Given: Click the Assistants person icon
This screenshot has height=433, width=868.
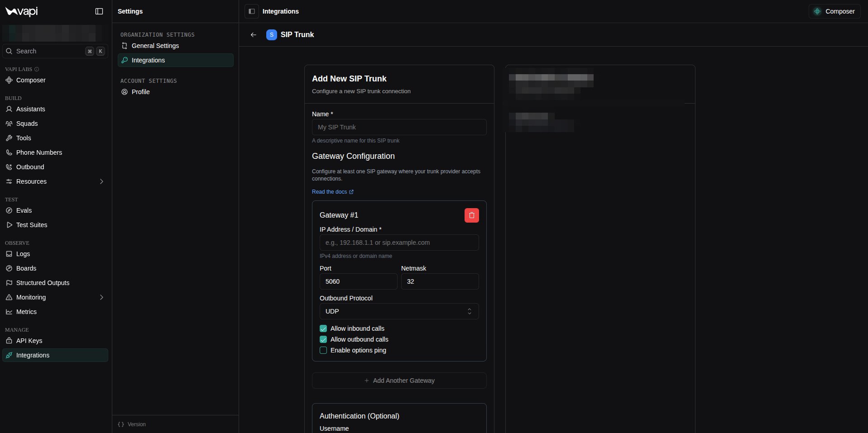Looking at the screenshot, I should pos(9,109).
